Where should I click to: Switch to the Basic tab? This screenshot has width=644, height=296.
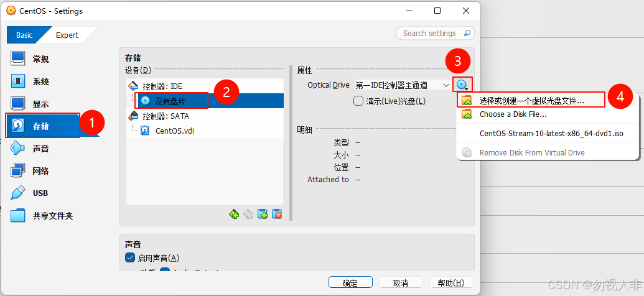click(25, 35)
